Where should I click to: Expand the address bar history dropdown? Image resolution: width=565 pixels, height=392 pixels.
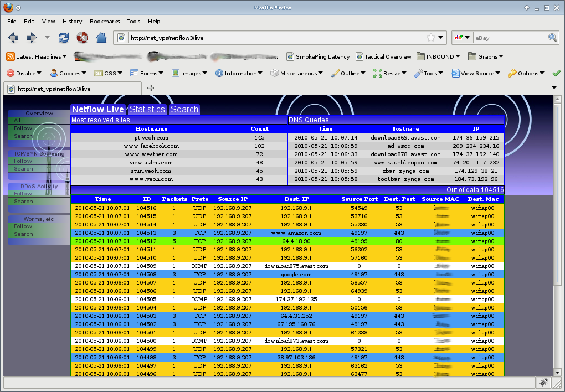441,38
